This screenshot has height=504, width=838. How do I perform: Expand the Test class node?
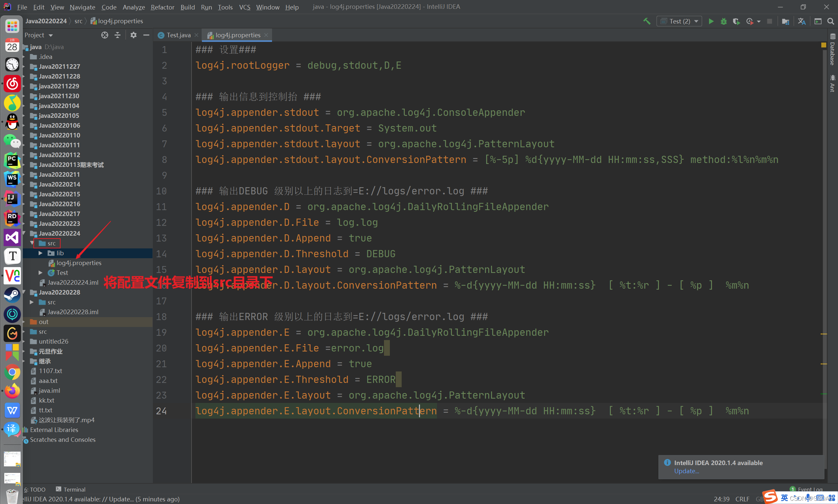[x=40, y=273]
